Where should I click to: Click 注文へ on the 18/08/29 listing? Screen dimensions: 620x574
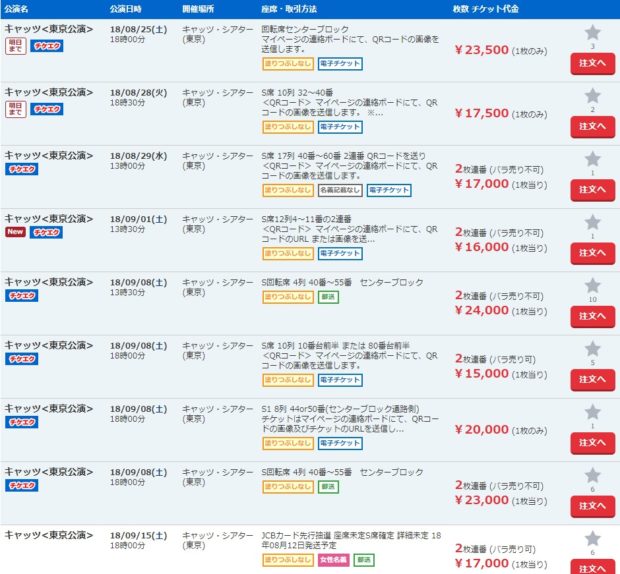pos(592,190)
